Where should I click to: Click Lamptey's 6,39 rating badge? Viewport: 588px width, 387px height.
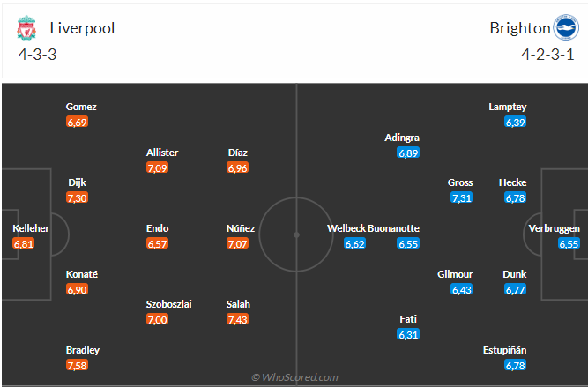tap(516, 122)
